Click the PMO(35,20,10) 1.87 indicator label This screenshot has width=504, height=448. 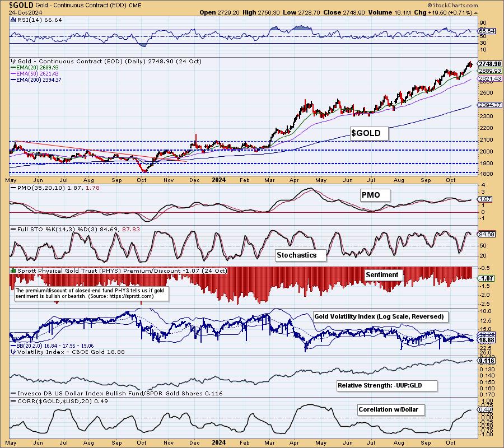click(55, 188)
